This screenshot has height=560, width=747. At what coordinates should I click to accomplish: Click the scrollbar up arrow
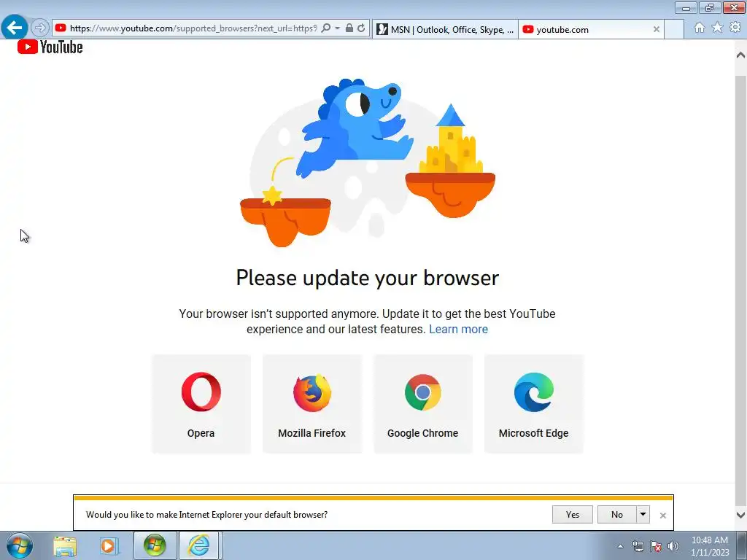pyautogui.click(x=740, y=55)
